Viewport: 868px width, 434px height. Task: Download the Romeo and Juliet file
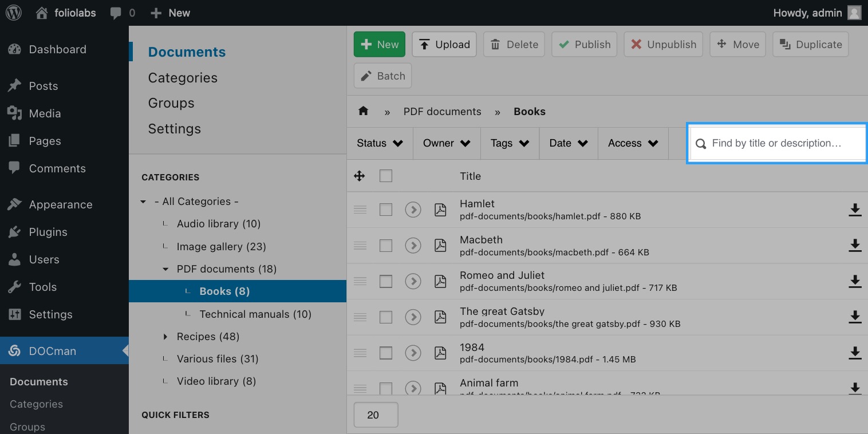[x=855, y=281]
